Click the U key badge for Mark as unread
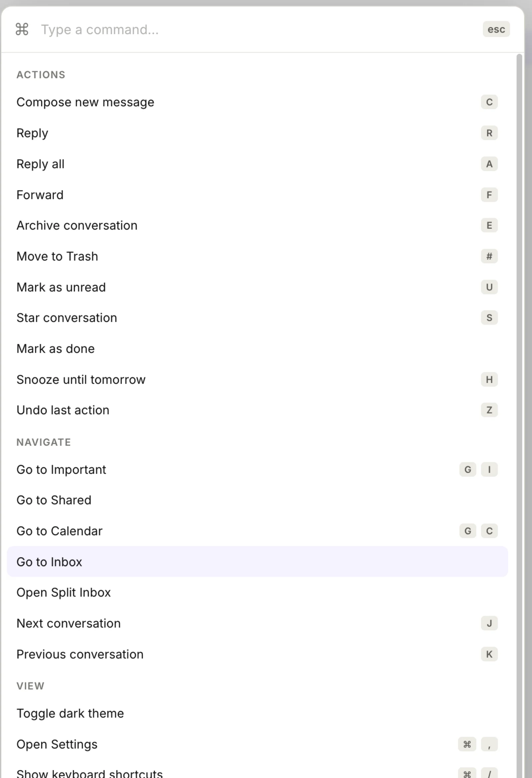Image resolution: width=532 pixels, height=778 pixels. click(489, 287)
